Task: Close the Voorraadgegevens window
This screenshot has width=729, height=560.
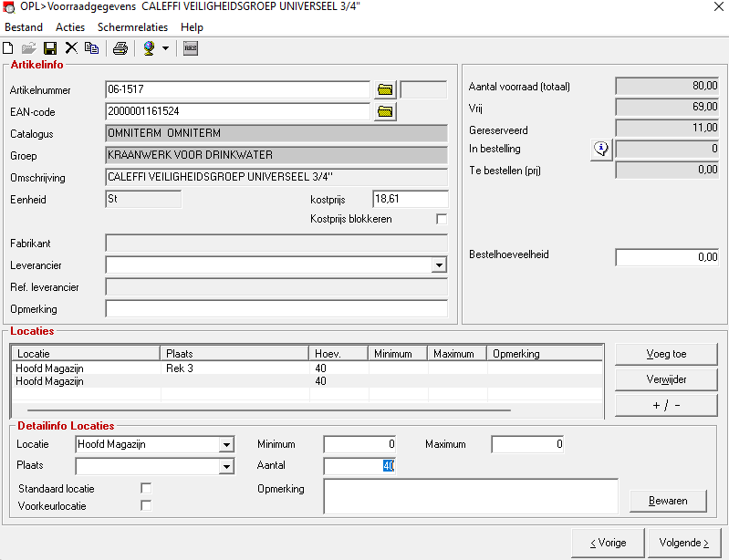Action: [x=718, y=6]
